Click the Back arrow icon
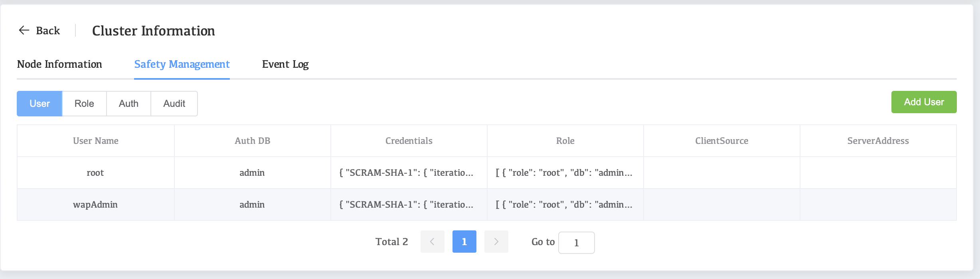Image resolution: width=980 pixels, height=279 pixels. 24,30
